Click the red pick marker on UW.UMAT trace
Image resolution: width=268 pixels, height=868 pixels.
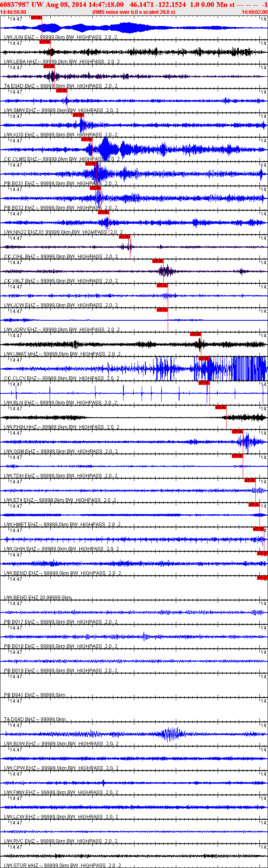point(195,334)
